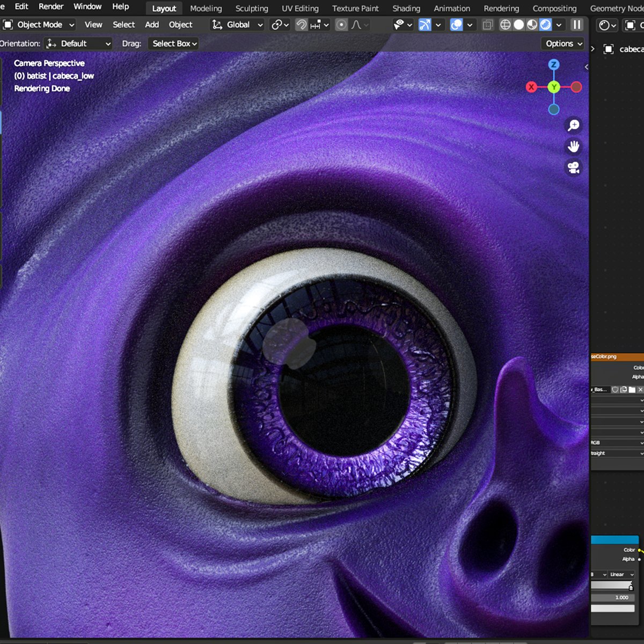Switch to the Texture Paint workspace tab

pyautogui.click(x=355, y=9)
